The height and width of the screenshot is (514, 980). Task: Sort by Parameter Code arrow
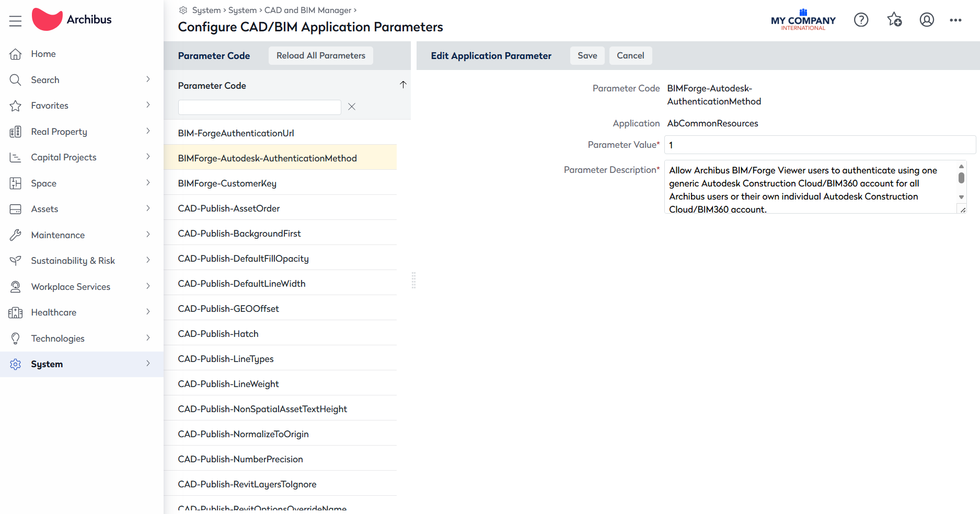tap(403, 85)
